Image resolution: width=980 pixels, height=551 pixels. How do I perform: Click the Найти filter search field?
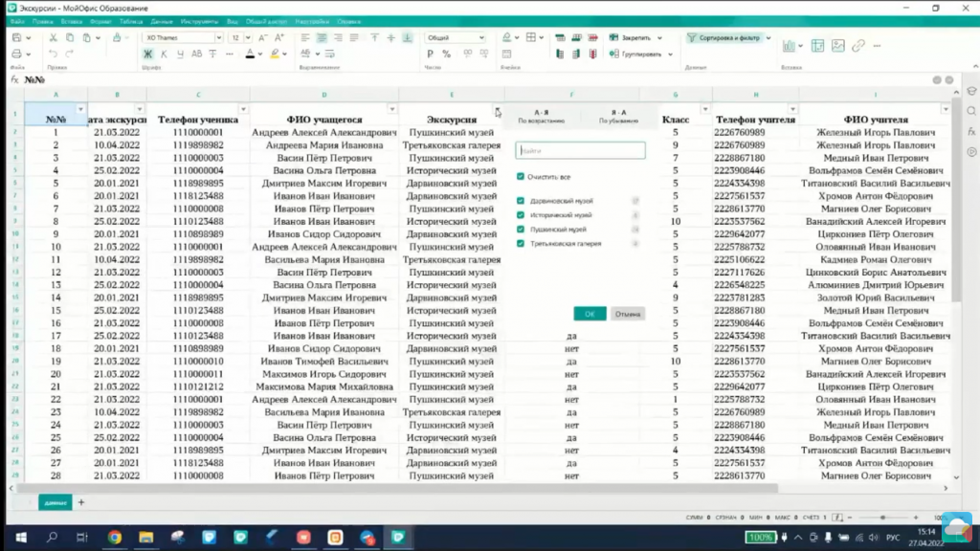tap(580, 150)
